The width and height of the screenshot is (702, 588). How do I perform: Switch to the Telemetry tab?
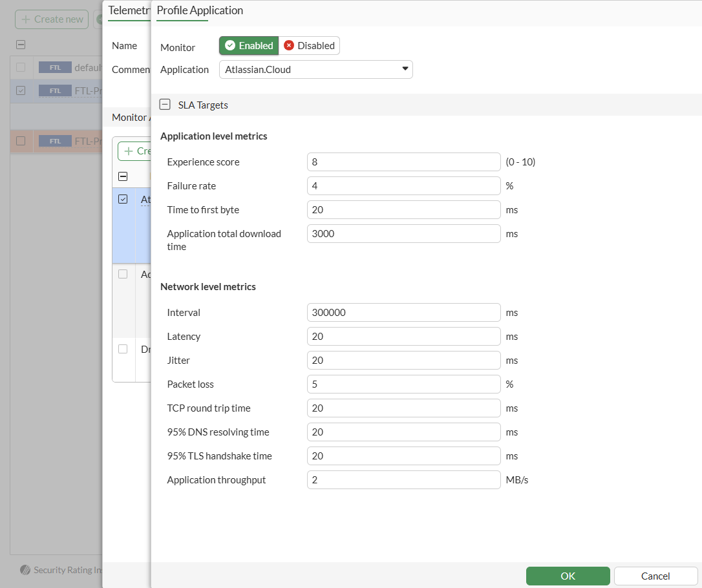point(128,10)
